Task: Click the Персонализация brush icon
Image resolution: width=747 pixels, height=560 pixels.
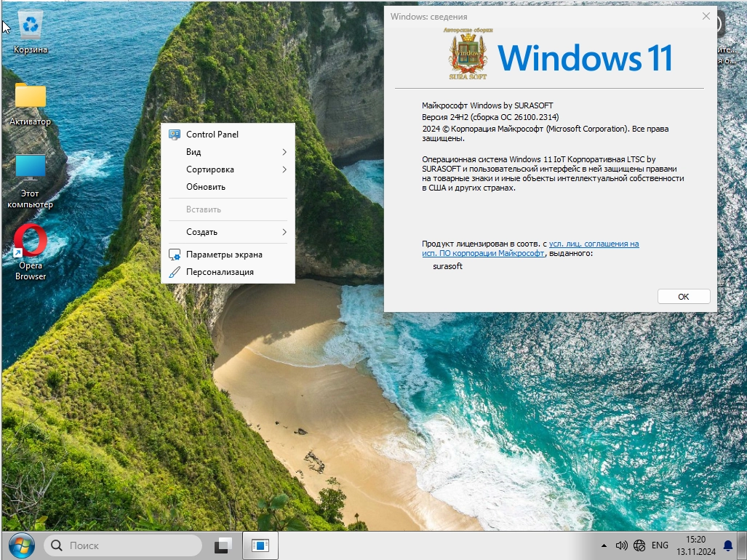Action: click(175, 273)
